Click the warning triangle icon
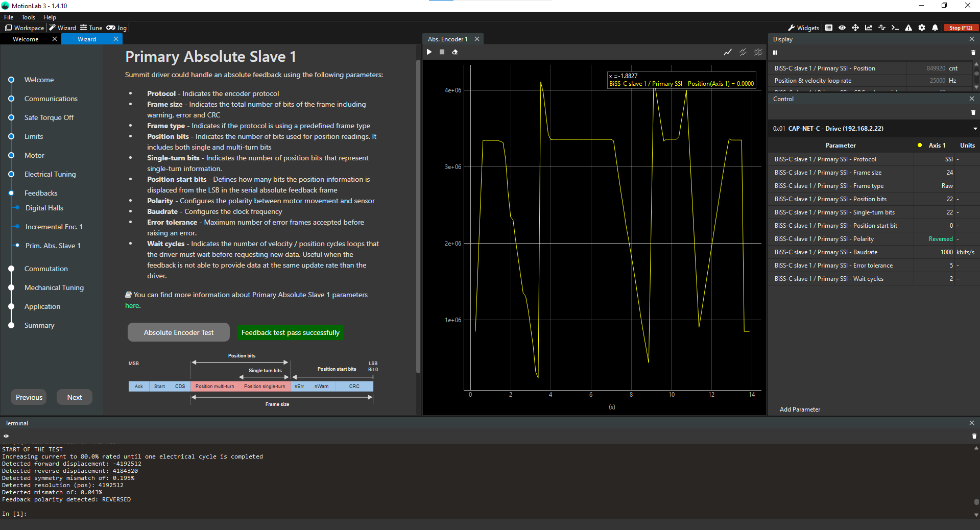 tap(908, 28)
